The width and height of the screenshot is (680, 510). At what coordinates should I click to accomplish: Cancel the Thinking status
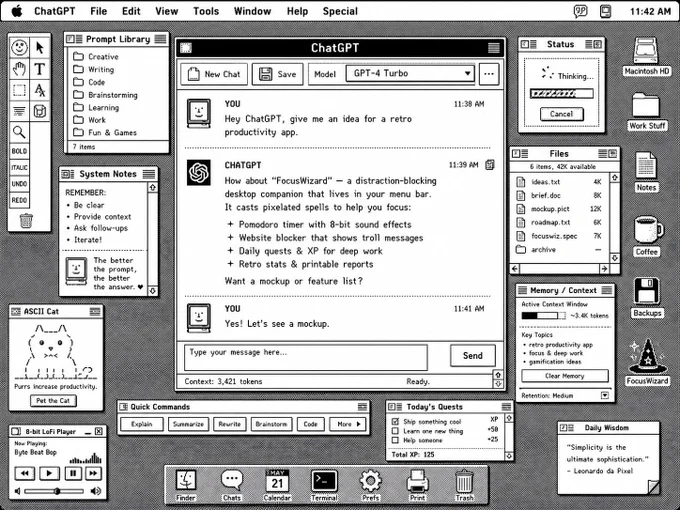(x=562, y=114)
